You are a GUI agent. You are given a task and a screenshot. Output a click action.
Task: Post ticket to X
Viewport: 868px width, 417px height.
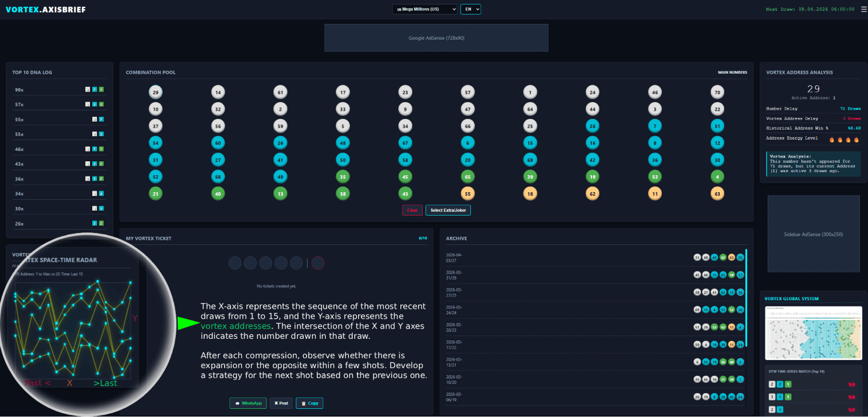(x=281, y=403)
